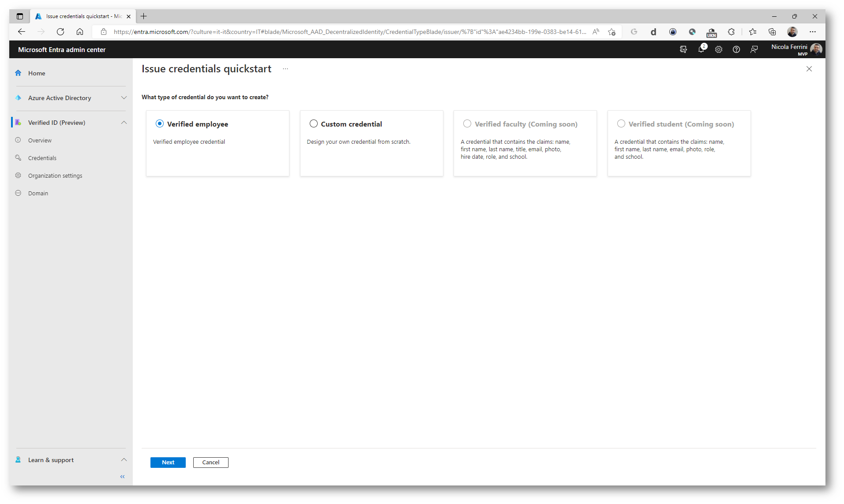
Task: Click the Verified employee card
Action: tap(218, 143)
